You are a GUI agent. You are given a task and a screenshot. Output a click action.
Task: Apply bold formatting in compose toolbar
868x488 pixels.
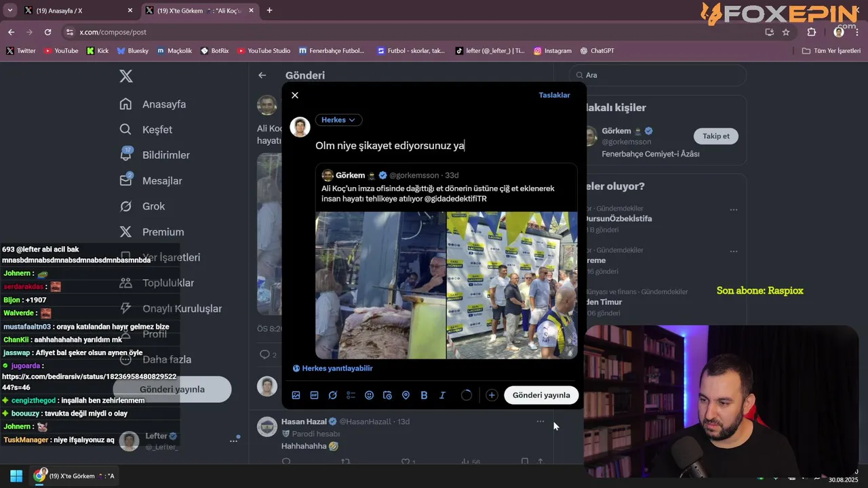click(x=424, y=395)
